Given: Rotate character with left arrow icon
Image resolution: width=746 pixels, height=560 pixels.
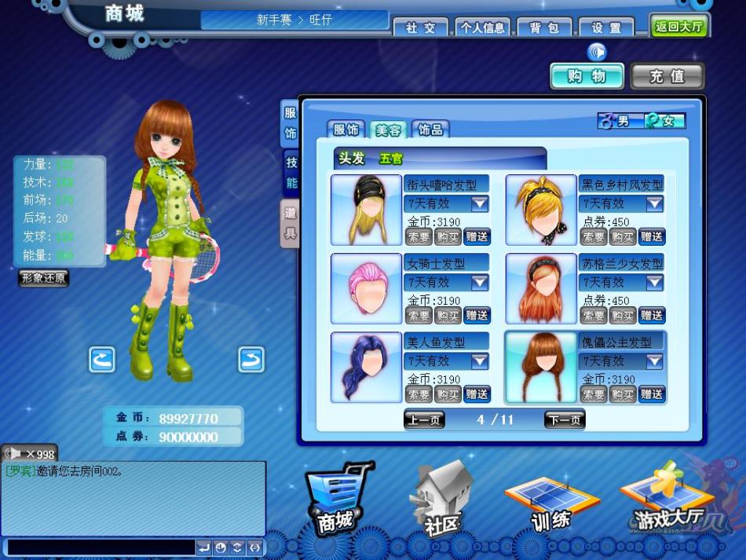Looking at the screenshot, I should point(102,360).
